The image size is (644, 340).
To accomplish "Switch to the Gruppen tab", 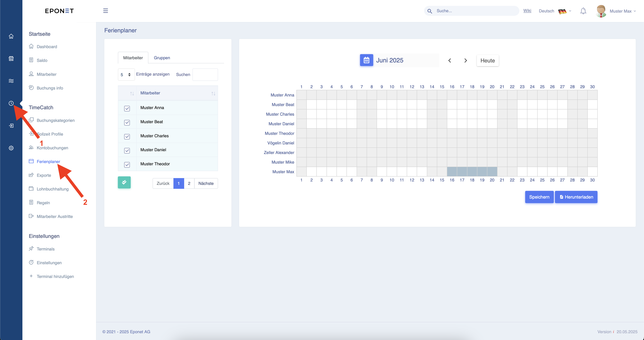I will (162, 58).
